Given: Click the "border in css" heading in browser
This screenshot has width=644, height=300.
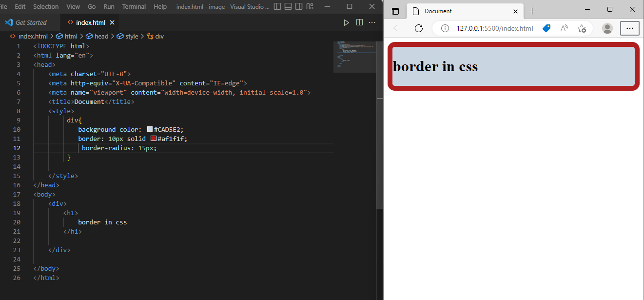Looking at the screenshot, I should (x=435, y=66).
